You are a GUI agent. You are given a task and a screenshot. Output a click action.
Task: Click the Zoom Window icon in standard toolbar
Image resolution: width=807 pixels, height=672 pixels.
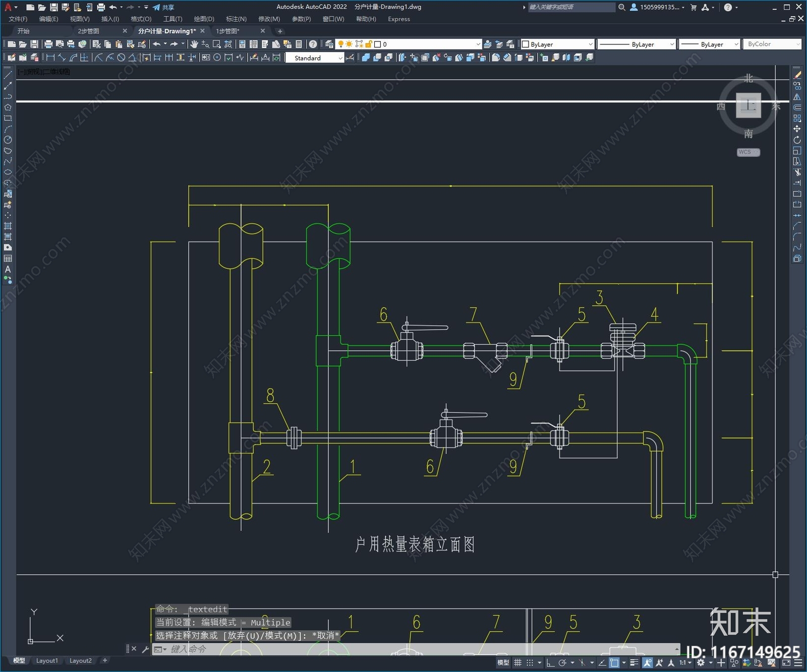tap(217, 44)
